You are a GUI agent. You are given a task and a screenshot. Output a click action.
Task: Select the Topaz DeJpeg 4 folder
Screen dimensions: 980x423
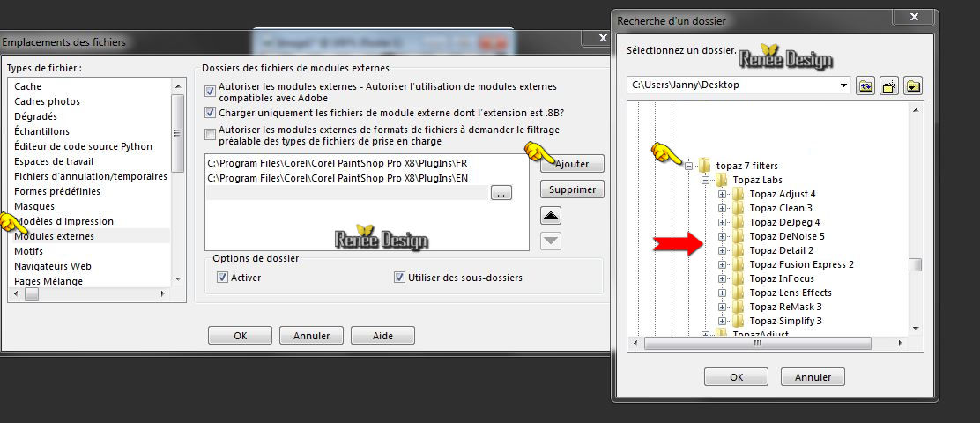[784, 222]
